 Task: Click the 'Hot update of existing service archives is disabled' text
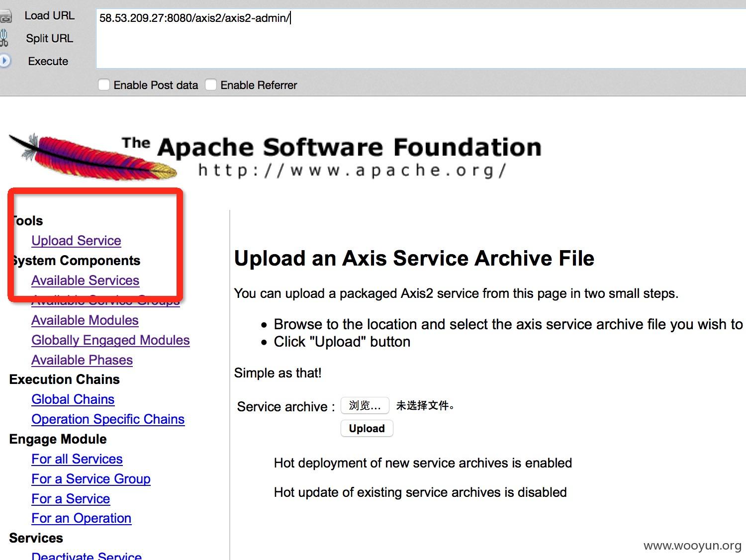pos(420,492)
